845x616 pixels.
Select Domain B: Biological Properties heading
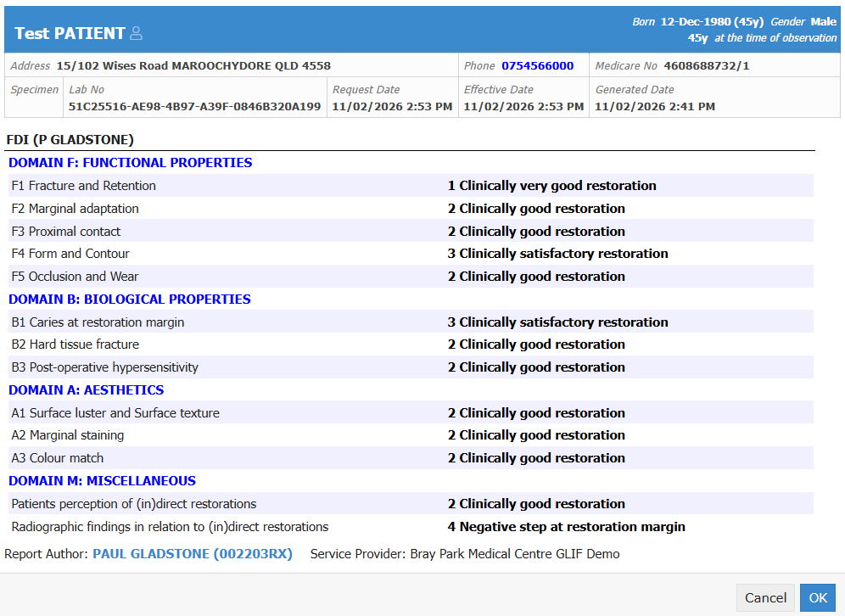tap(129, 300)
